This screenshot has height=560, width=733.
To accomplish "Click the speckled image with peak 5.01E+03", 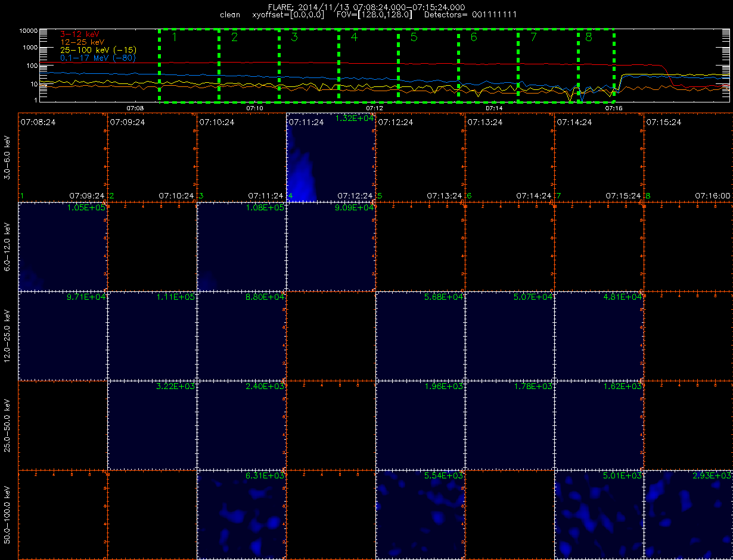I will coord(599,515).
